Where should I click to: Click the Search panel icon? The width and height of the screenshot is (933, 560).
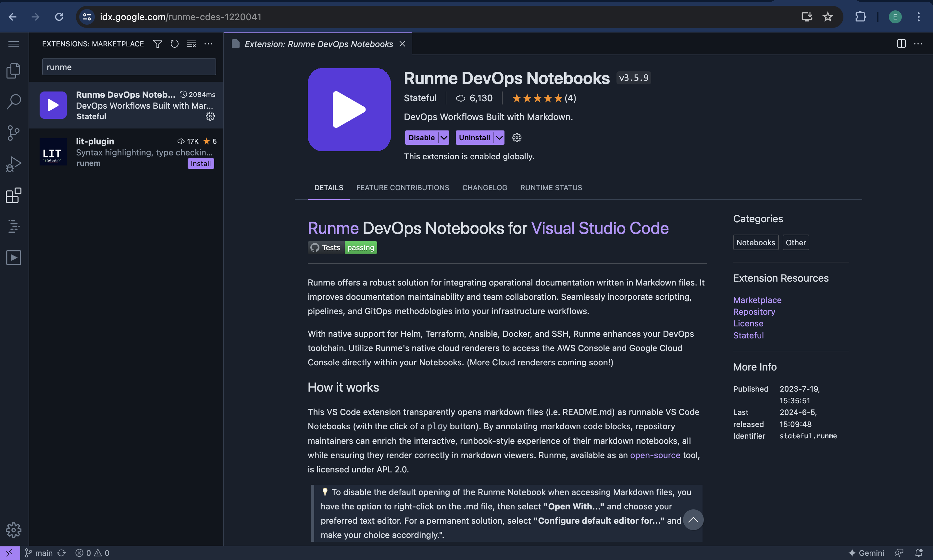[14, 101]
